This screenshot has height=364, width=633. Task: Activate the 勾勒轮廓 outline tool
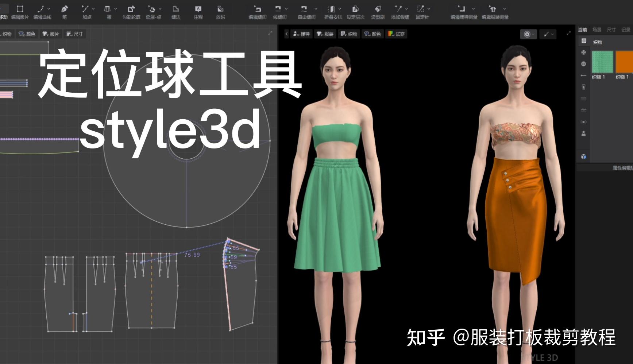(x=130, y=8)
